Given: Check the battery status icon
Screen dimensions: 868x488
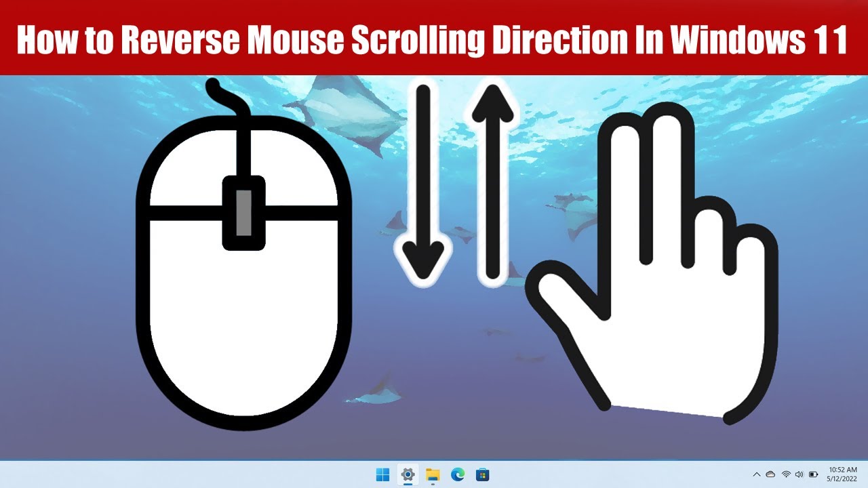Looking at the screenshot, I should (x=813, y=474).
